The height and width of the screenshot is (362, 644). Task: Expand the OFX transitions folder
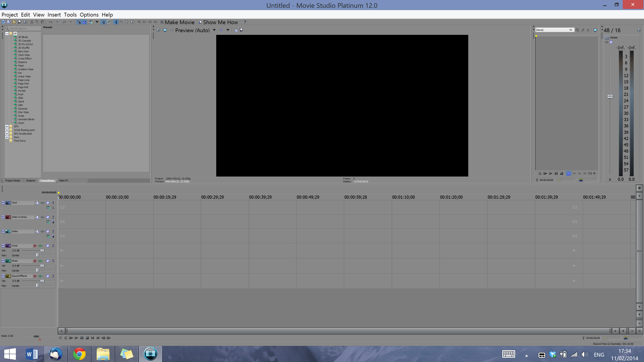[x=7, y=126]
